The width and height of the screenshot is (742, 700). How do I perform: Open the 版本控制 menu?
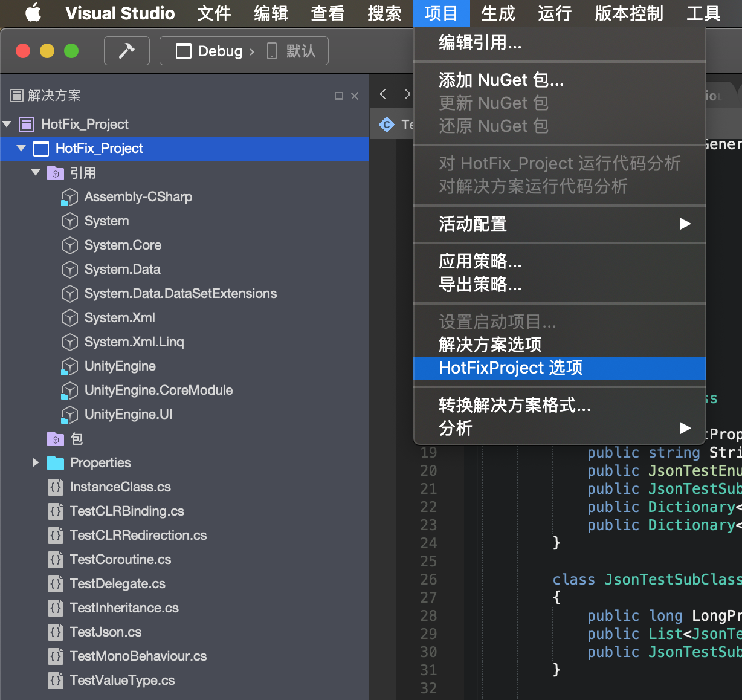point(629,13)
